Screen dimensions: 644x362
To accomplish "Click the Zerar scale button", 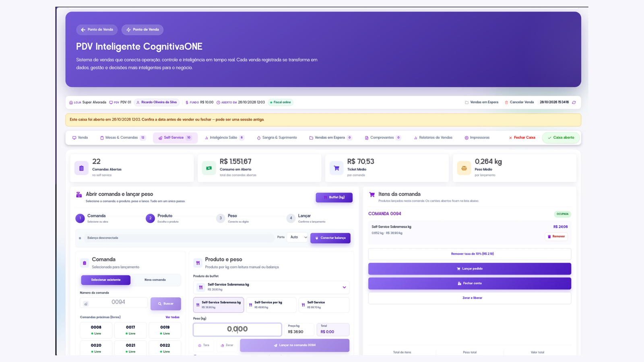I will 227,345.
